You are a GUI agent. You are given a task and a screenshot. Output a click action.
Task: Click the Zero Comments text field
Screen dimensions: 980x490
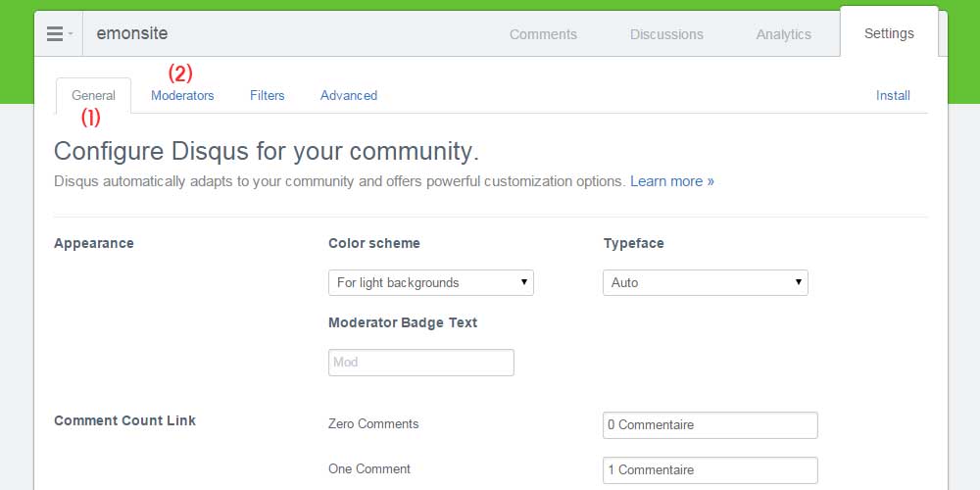tap(710, 425)
